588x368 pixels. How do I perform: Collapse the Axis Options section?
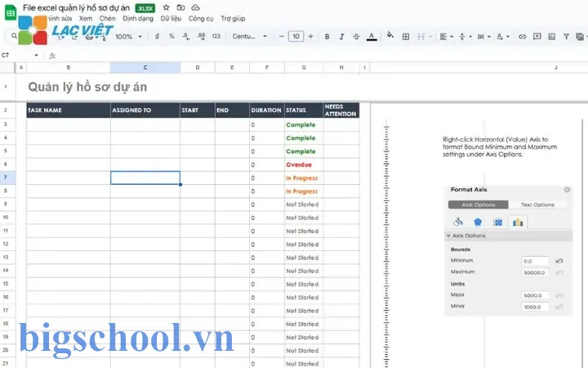pyautogui.click(x=448, y=236)
